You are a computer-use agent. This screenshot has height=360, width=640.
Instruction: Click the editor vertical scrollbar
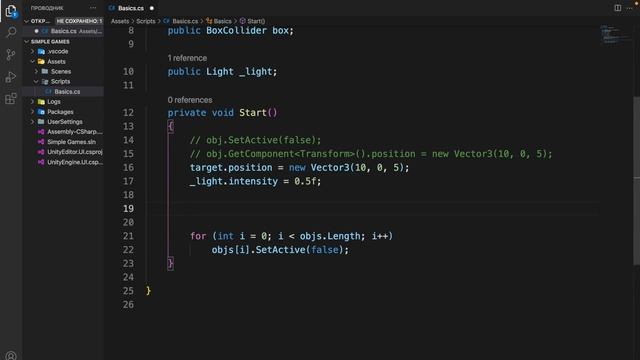636,180
